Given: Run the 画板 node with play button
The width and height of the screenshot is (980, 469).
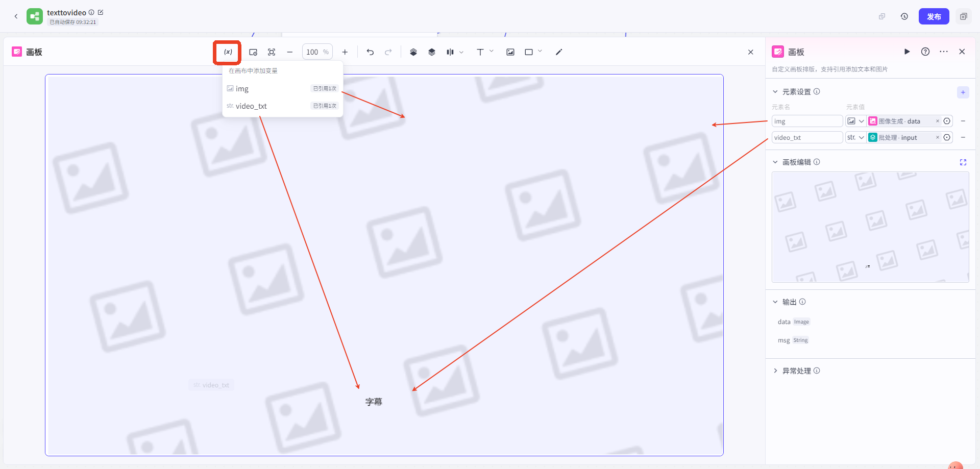Looking at the screenshot, I should pos(907,52).
